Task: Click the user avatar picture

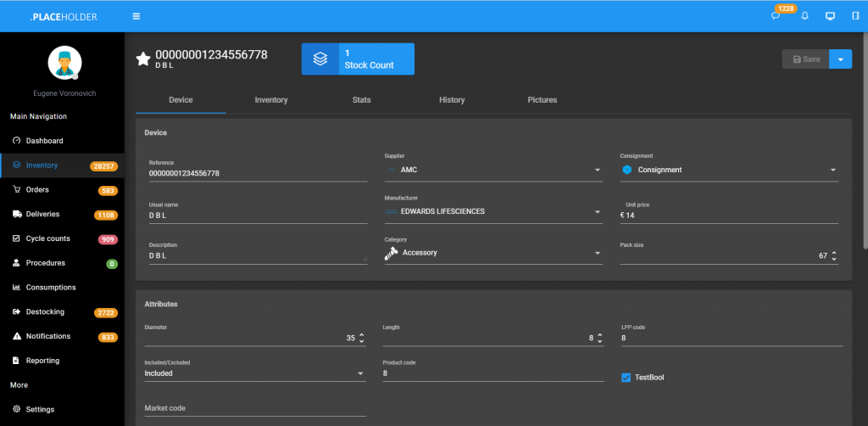Action: (x=64, y=64)
